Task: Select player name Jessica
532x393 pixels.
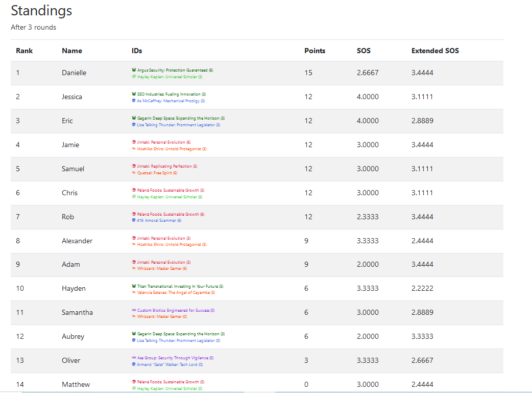Action: (x=72, y=97)
